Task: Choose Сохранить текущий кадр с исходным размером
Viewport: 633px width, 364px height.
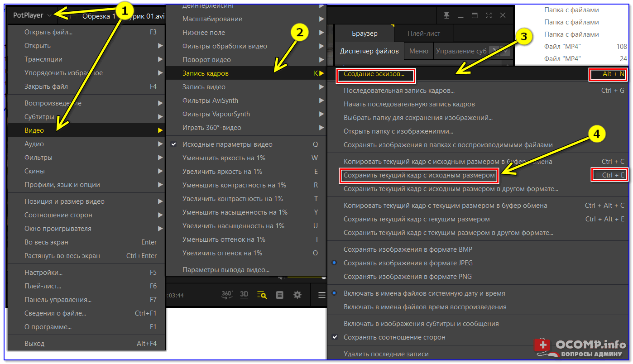Action: click(419, 175)
